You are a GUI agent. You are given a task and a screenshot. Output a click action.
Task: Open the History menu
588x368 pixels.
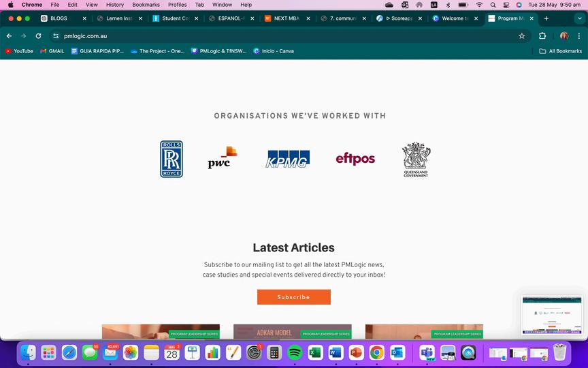(115, 5)
